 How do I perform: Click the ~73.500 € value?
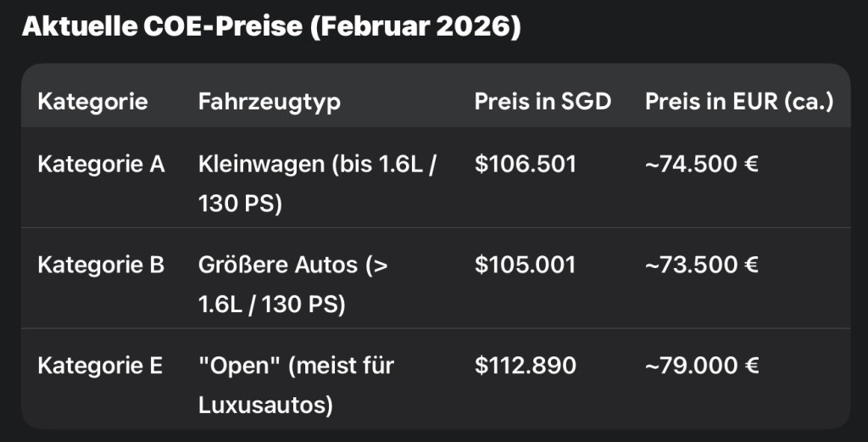(x=701, y=265)
